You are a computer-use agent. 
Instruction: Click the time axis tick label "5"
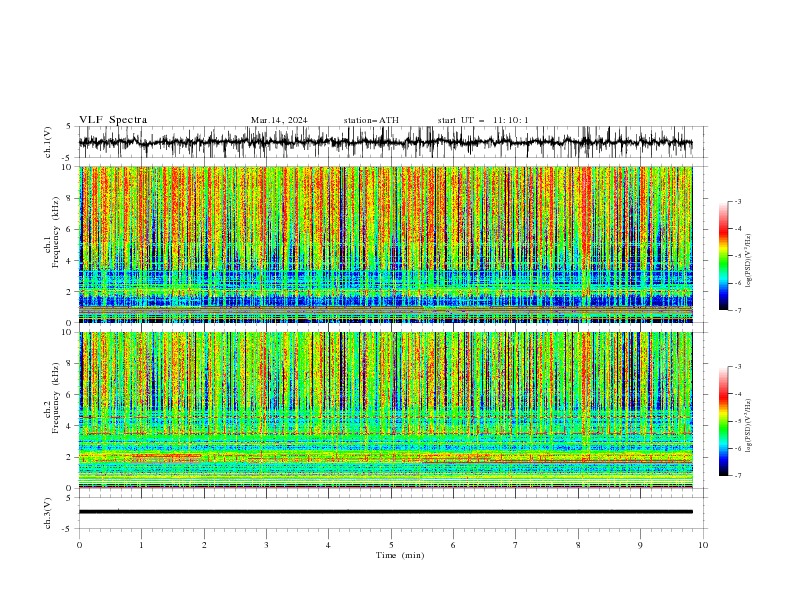pyautogui.click(x=391, y=545)
